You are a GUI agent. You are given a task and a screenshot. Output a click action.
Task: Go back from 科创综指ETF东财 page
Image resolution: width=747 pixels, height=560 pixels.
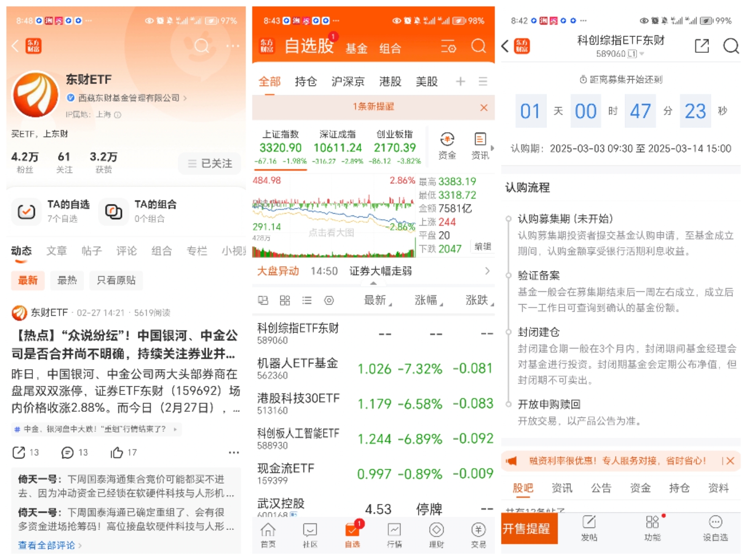(505, 46)
